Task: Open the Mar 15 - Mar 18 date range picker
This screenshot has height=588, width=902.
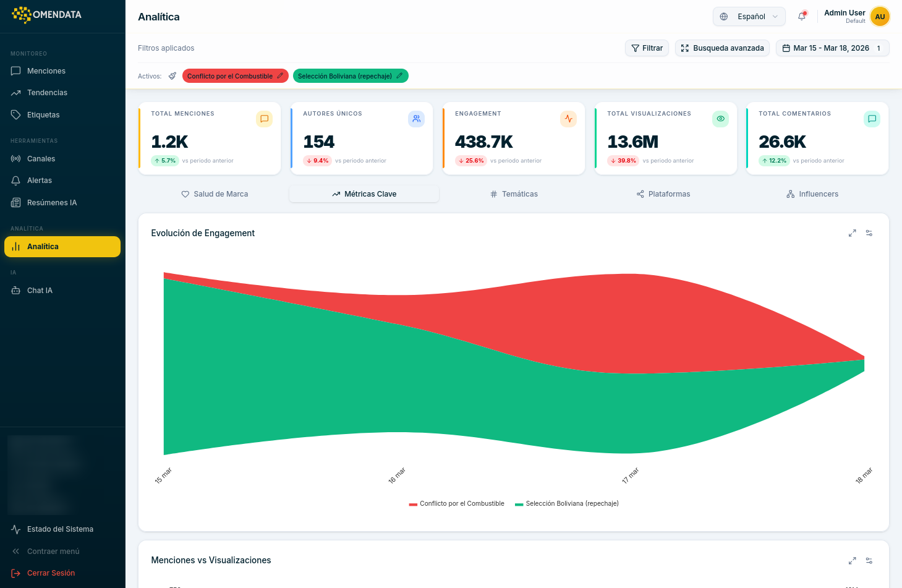Action: (x=832, y=48)
